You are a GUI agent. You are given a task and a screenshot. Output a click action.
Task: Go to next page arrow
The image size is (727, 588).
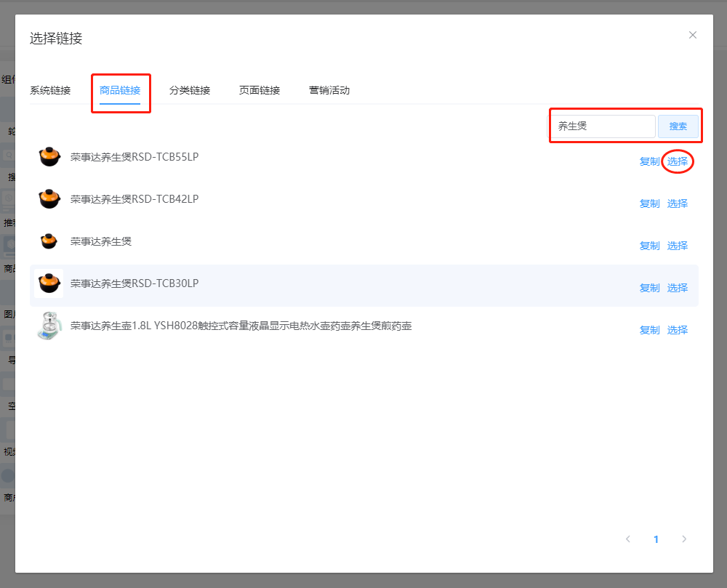tap(684, 539)
